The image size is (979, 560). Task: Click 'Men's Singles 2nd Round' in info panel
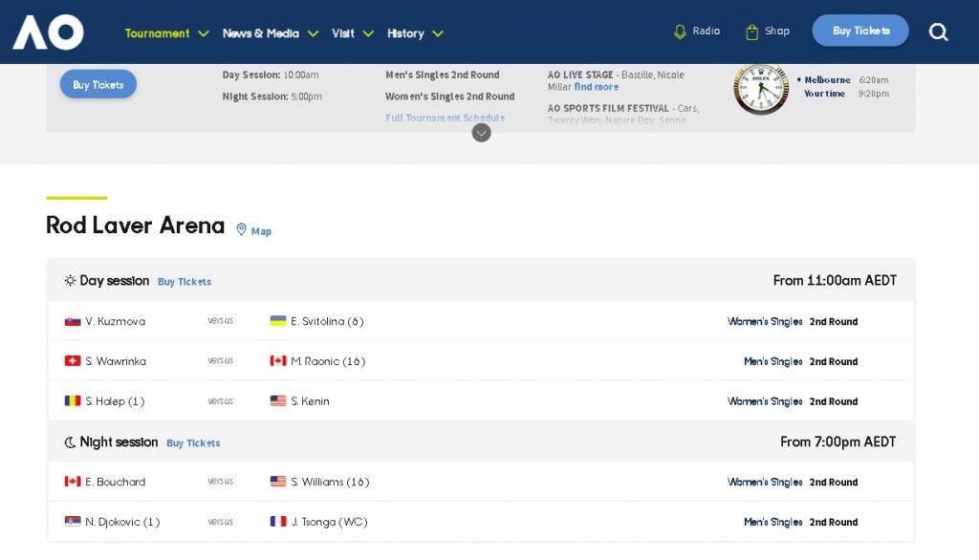[x=442, y=75]
